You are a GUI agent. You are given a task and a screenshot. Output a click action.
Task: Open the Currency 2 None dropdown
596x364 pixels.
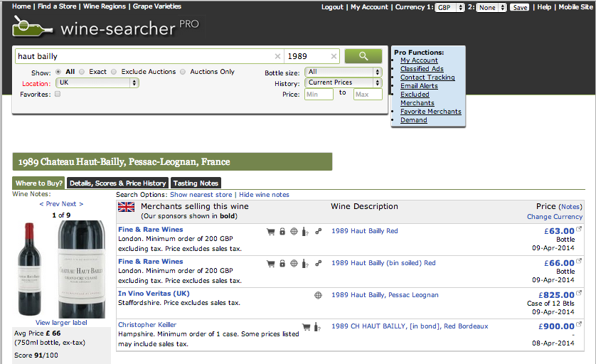click(492, 7)
